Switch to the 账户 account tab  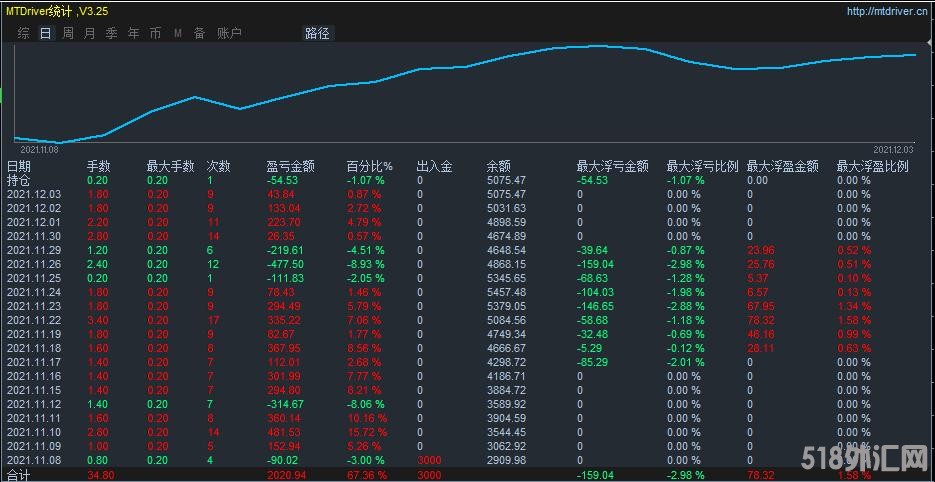click(229, 33)
